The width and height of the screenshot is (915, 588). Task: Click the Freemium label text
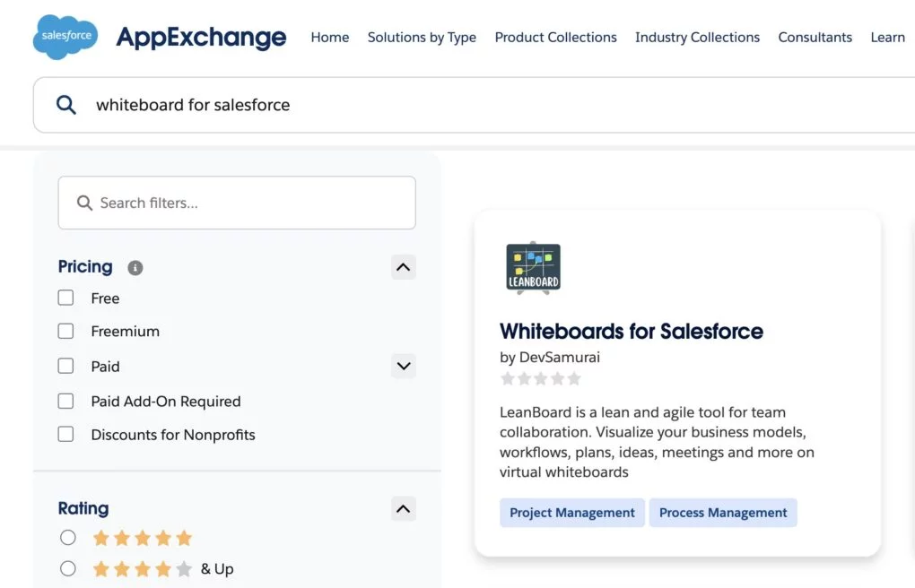126,332
